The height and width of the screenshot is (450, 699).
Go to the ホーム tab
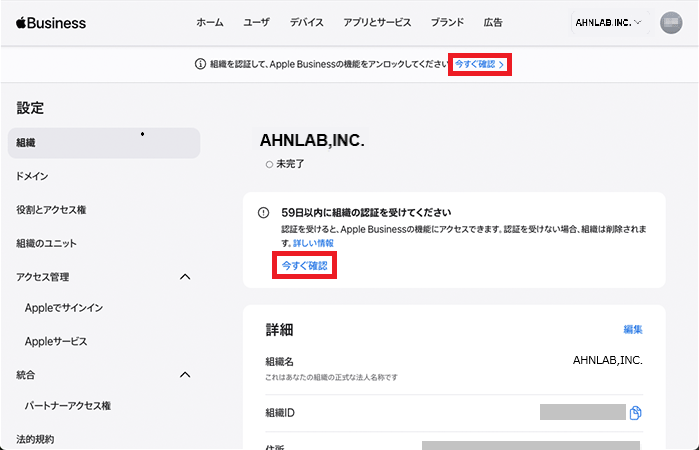[x=210, y=22]
